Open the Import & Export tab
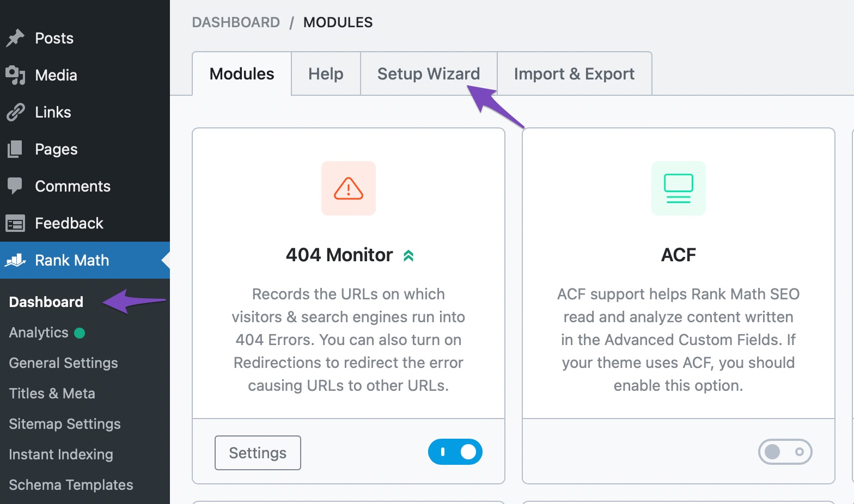 click(574, 74)
